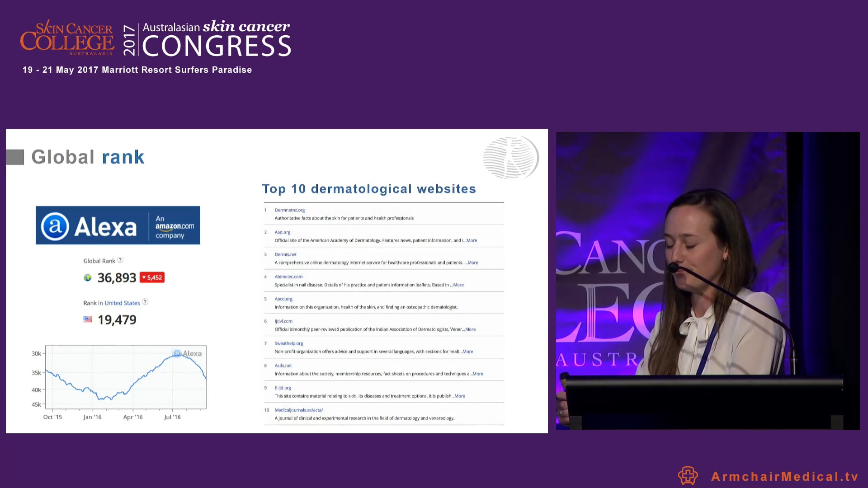Click the United States link in rank label
The height and width of the screenshot is (488, 868).
(x=122, y=303)
